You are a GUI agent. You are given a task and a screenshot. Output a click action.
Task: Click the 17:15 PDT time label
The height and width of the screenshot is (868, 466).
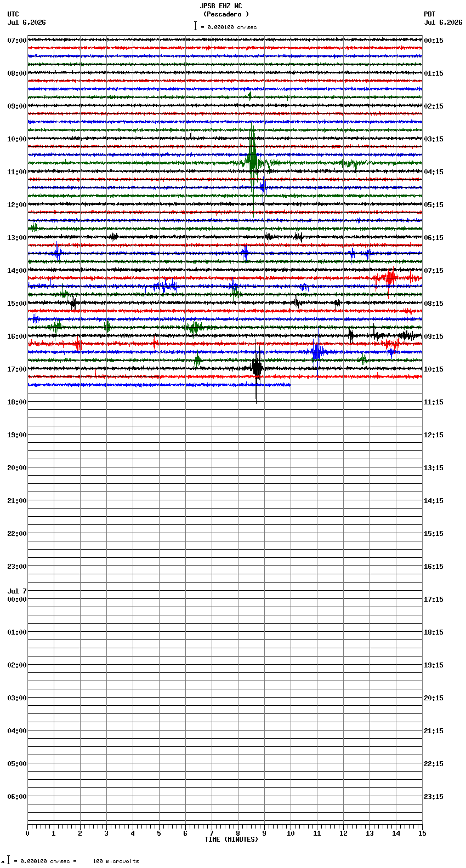click(x=434, y=599)
